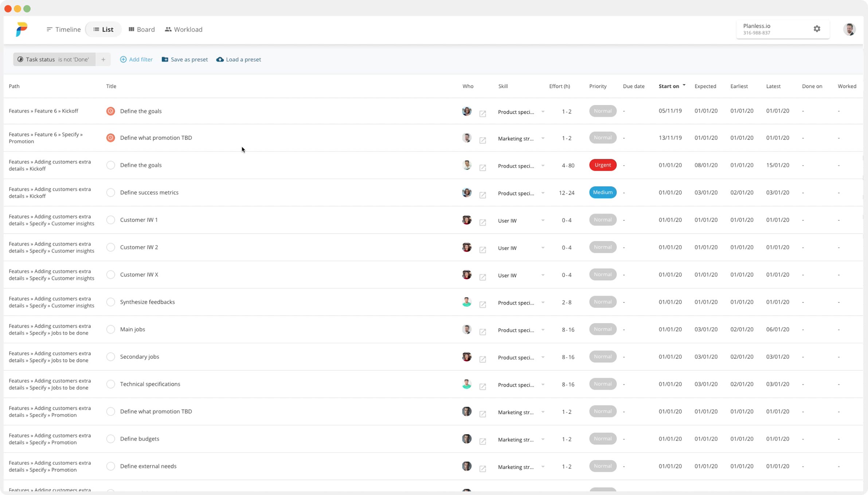Screen dimensions: 868x495
Task: Check the status circle for Secondary jobs
Action: point(110,356)
